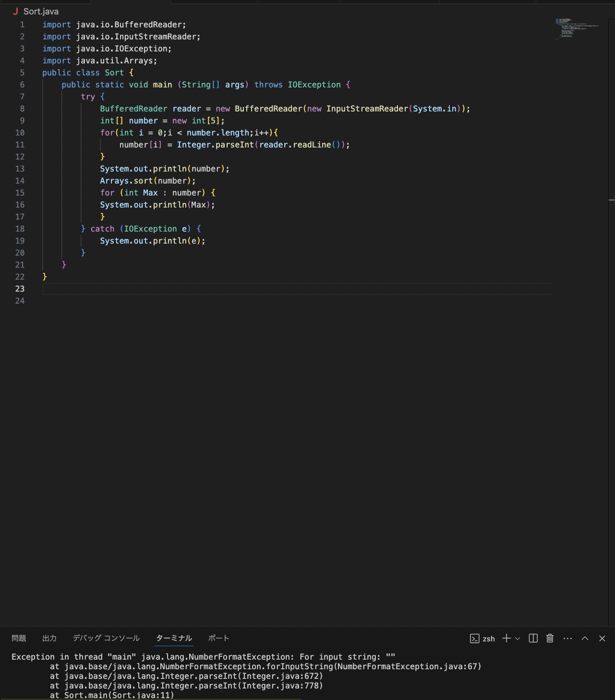Click 'System.out.println(number);' statement
The image size is (615, 700).
(165, 169)
